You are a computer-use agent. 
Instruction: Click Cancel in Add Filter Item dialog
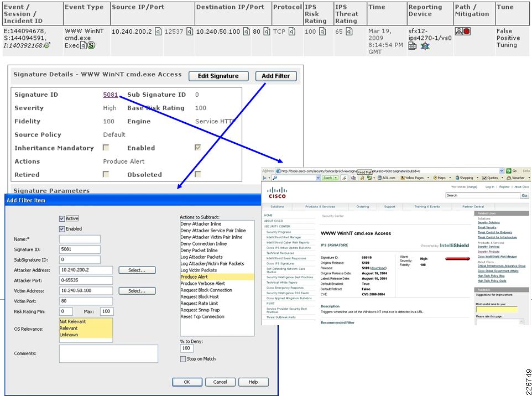point(220,382)
